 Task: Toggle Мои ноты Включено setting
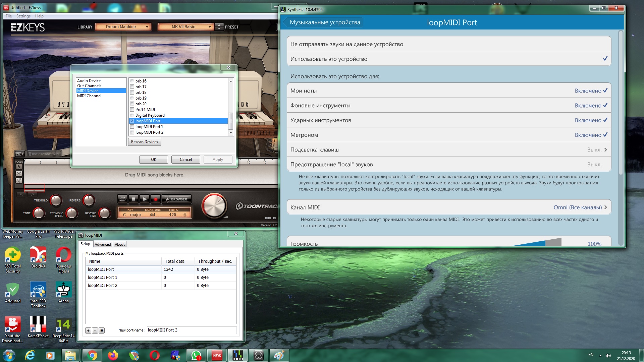pyautogui.click(x=449, y=91)
